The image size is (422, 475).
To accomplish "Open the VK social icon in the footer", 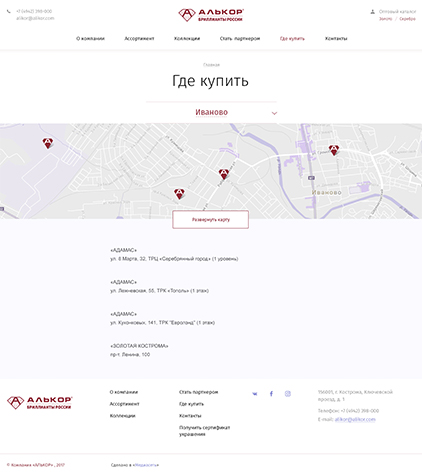I will (255, 394).
